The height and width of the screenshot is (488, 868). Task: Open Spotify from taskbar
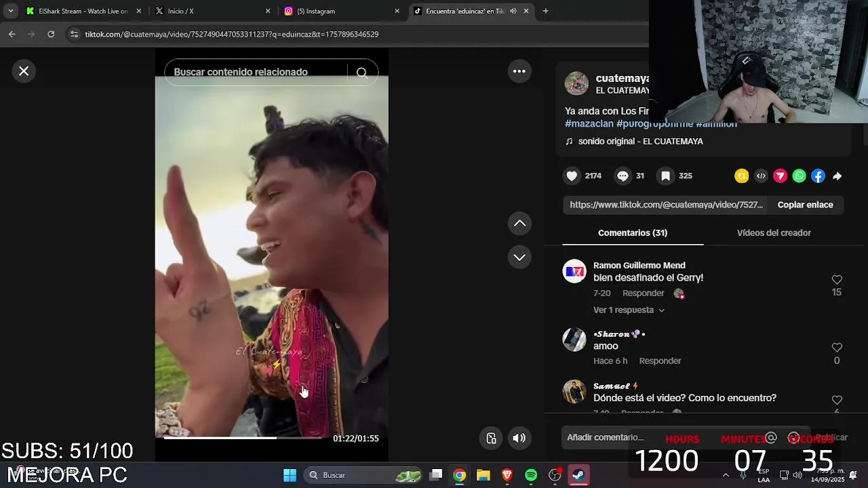pos(531,475)
